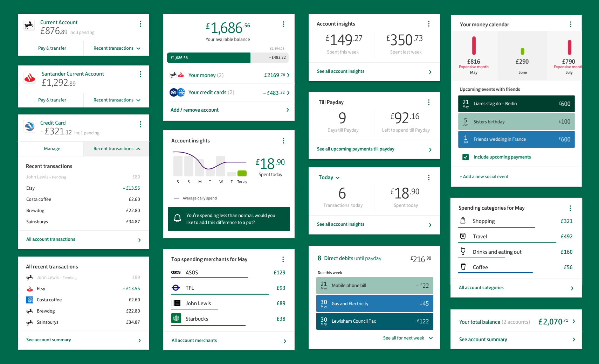Click Add a new social event link
Image resolution: width=599 pixels, height=364 pixels.
484,177
